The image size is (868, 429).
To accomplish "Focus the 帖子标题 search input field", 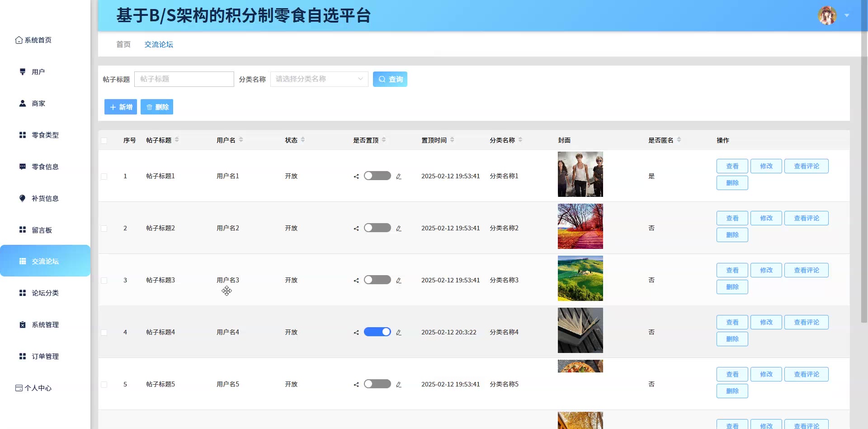I will point(184,79).
